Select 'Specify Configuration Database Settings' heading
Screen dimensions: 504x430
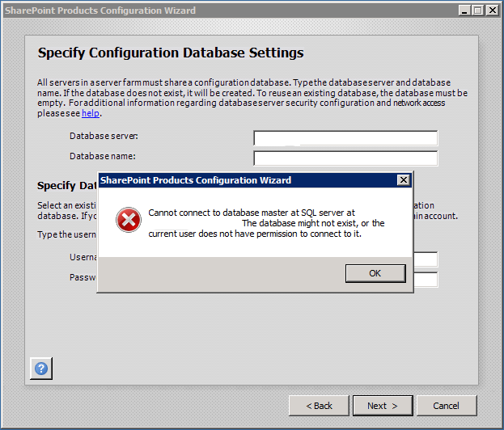point(171,53)
